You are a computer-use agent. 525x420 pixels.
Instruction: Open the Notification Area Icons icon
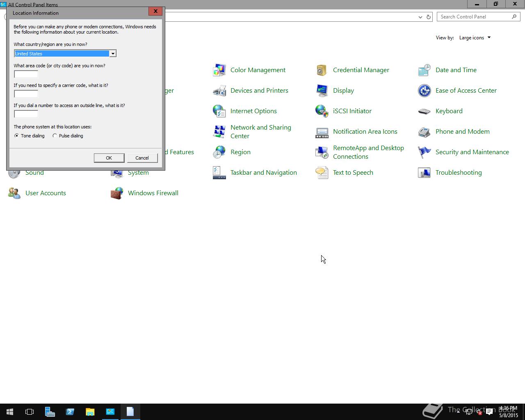tap(322, 132)
